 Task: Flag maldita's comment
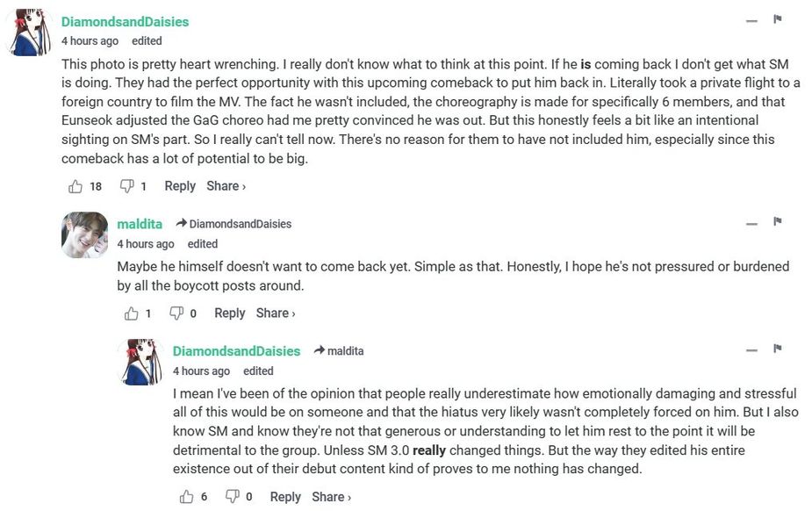coord(777,222)
